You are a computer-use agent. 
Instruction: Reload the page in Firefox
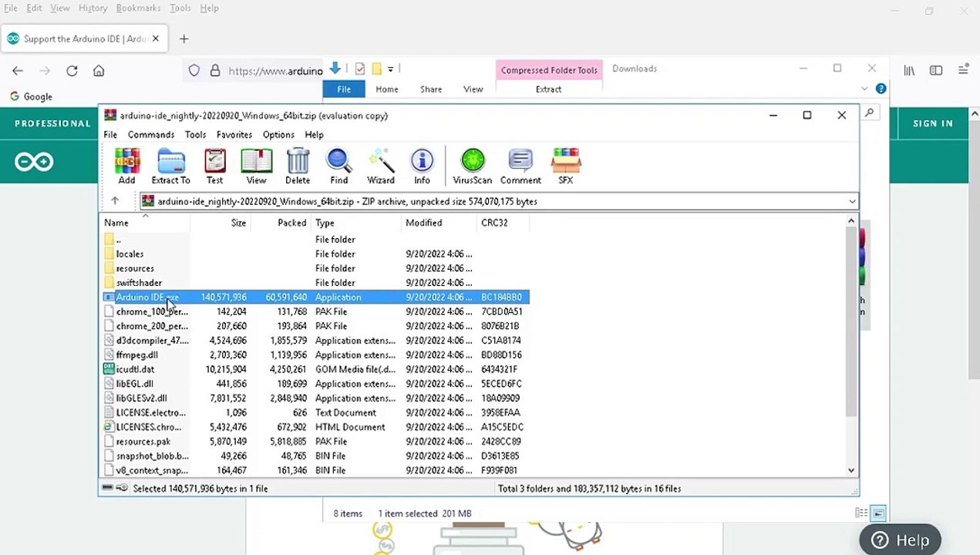click(x=72, y=71)
